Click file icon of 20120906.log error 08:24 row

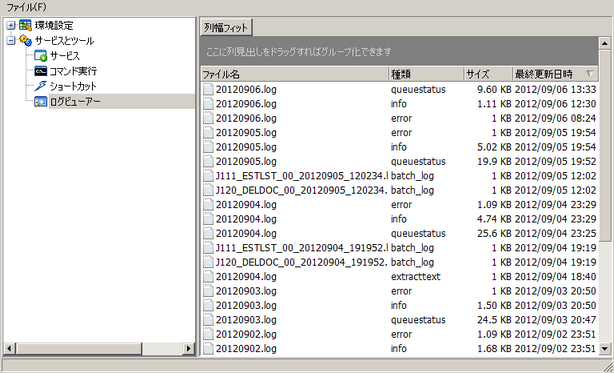(x=208, y=118)
